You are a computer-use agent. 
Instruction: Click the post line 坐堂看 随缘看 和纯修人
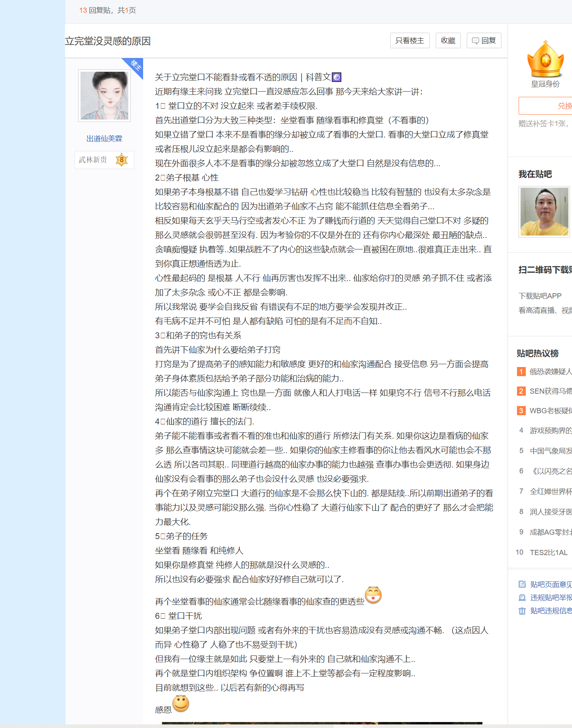199,551
